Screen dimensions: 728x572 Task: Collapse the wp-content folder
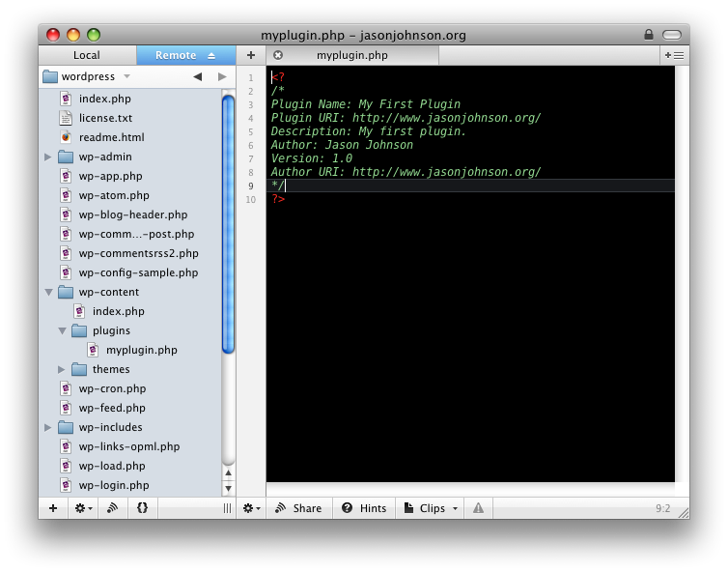pos(48,292)
